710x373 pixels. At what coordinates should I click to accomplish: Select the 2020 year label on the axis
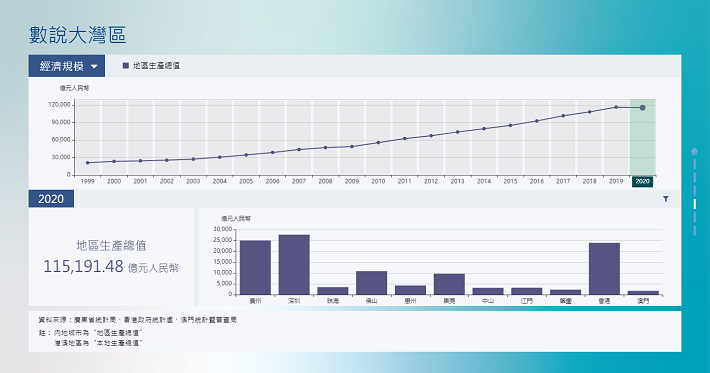tap(643, 182)
